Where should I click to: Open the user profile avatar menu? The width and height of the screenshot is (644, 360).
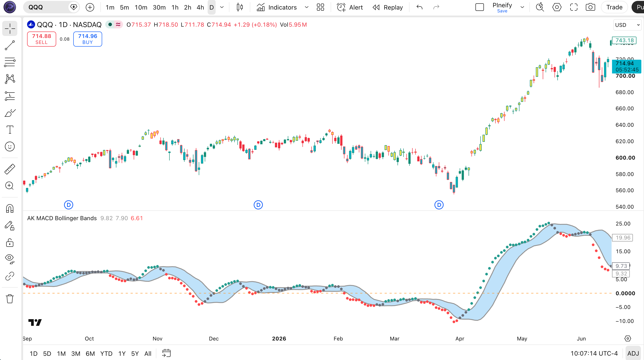tap(10, 7)
